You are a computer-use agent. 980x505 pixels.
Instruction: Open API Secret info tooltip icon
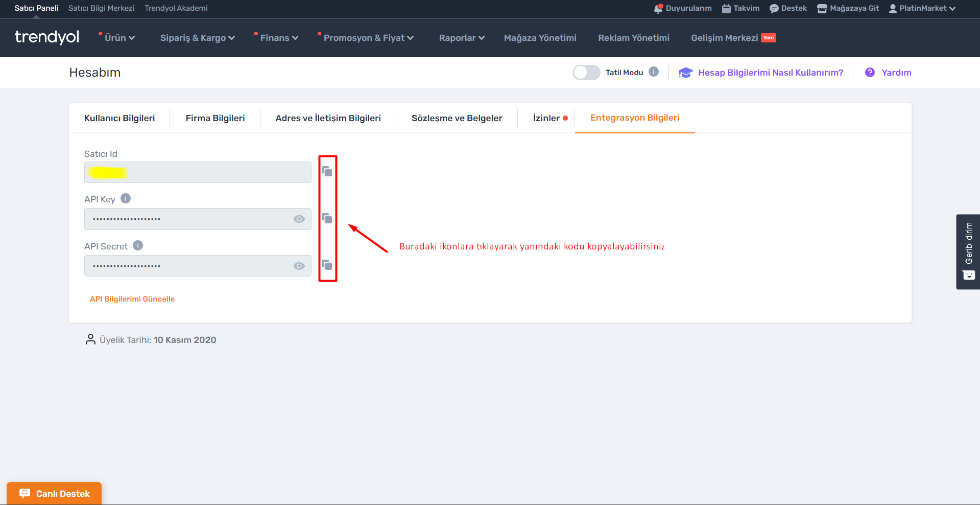(138, 245)
